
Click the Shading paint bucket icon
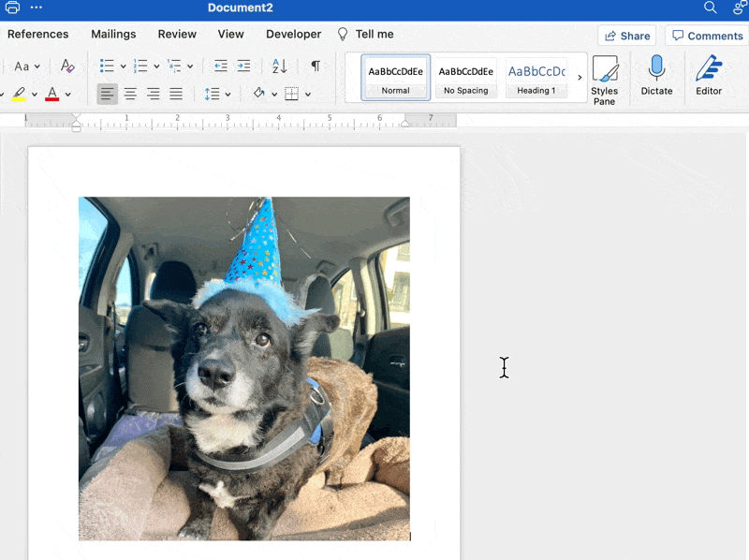259,93
